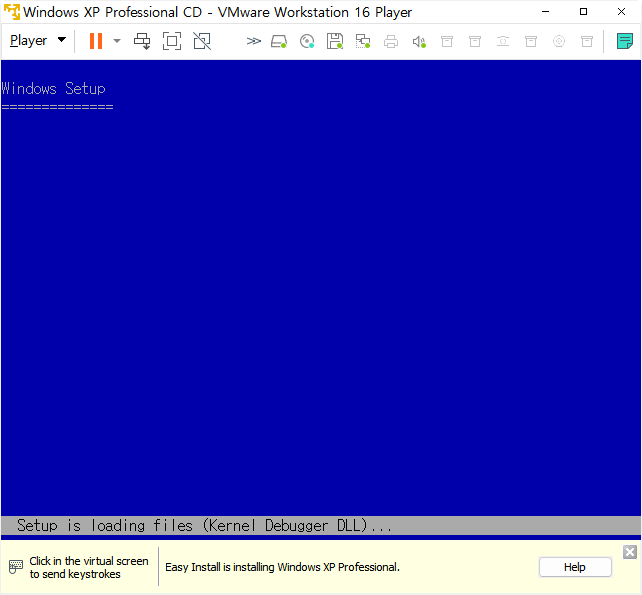Click the printer device icon
This screenshot has width=642, height=595.
pos(391,41)
